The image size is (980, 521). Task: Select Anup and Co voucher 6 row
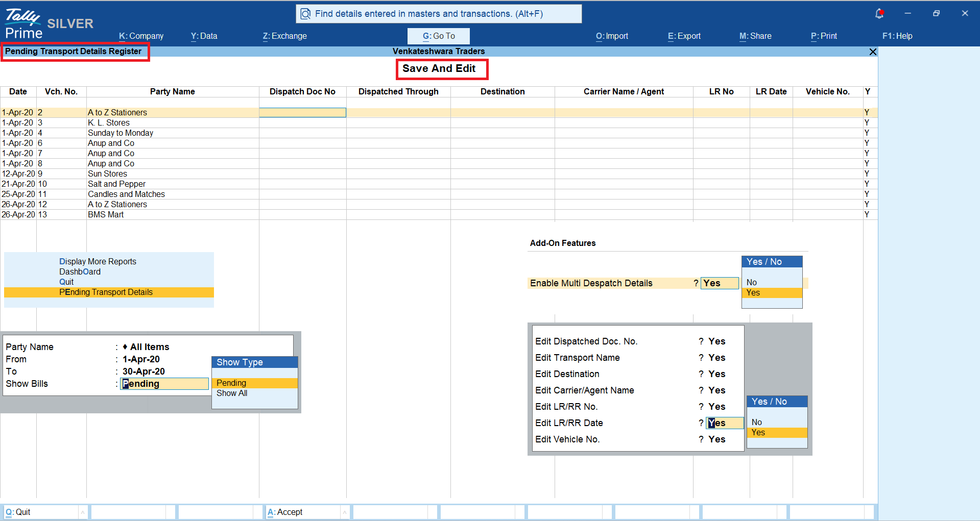pos(439,143)
